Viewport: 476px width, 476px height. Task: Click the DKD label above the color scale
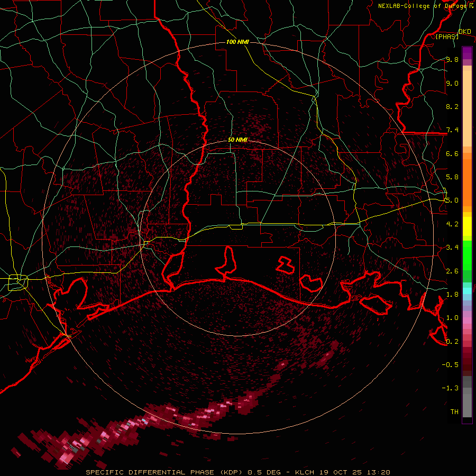coord(465,32)
